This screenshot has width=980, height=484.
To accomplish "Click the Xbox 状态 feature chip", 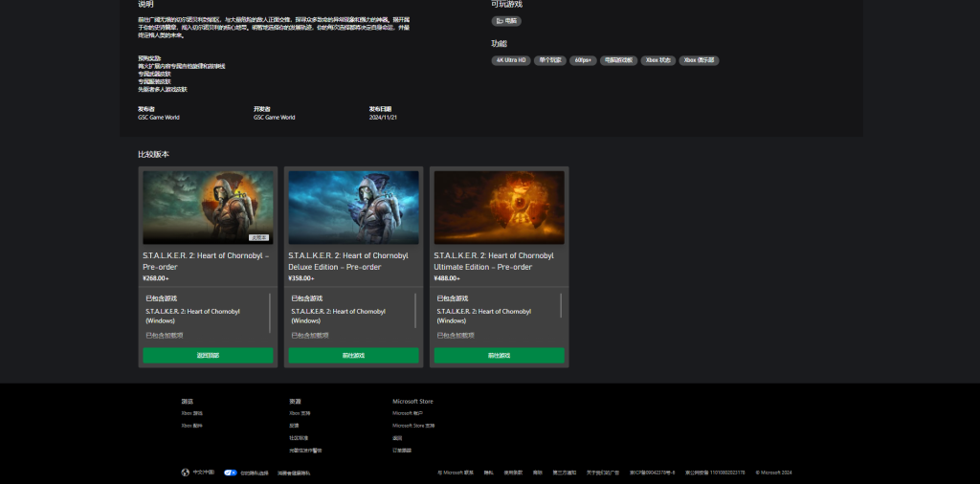I will (658, 60).
